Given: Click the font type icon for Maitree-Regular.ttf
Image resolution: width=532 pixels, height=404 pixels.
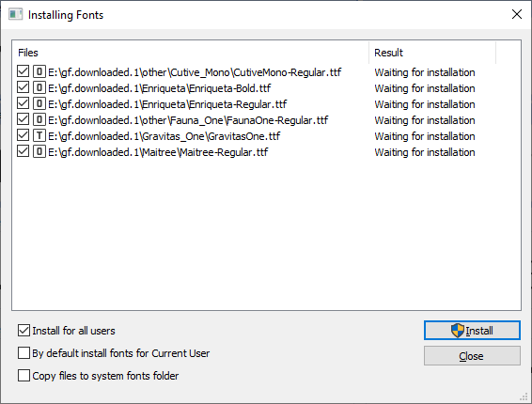Looking at the screenshot, I should [39, 151].
